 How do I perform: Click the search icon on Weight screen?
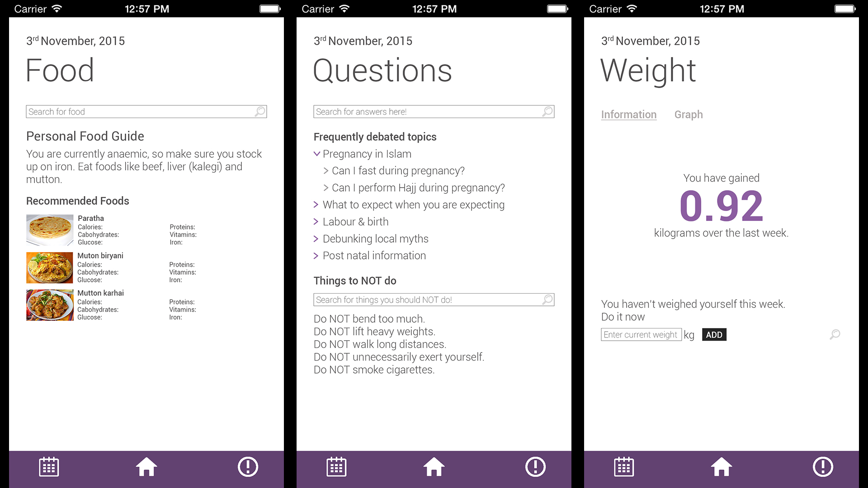[x=834, y=335]
